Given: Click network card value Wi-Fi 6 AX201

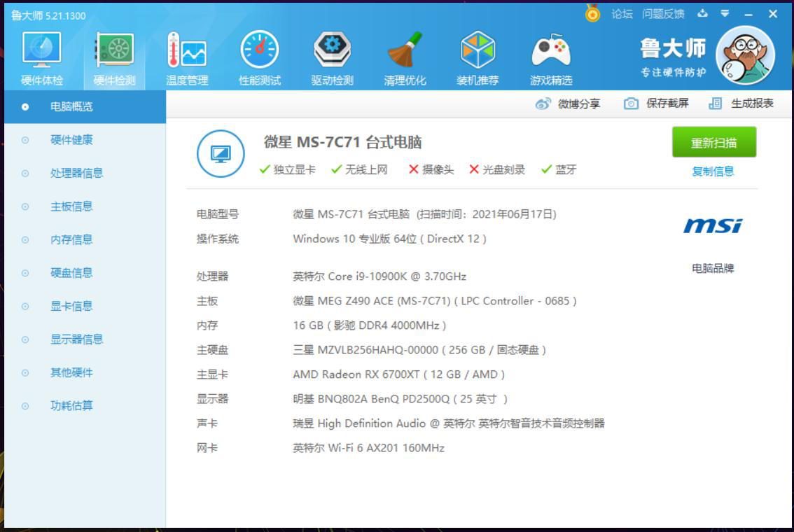Looking at the screenshot, I should pos(368,448).
